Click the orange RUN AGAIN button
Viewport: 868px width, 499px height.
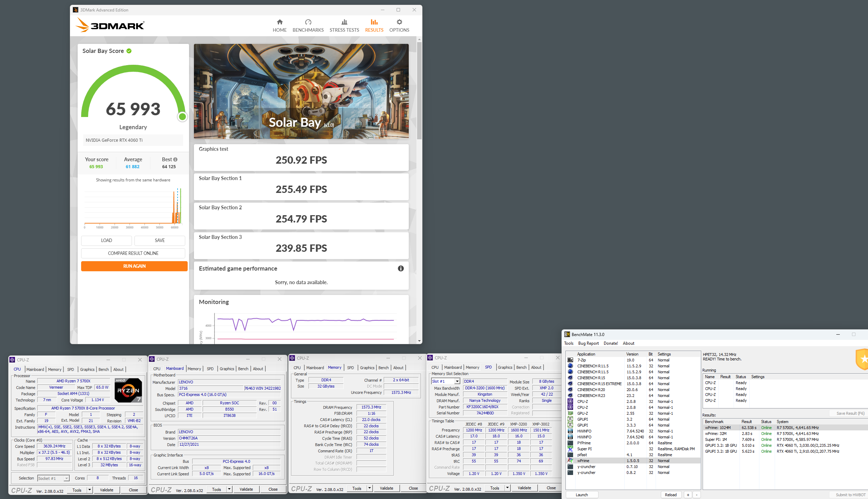click(x=134, y=266)
